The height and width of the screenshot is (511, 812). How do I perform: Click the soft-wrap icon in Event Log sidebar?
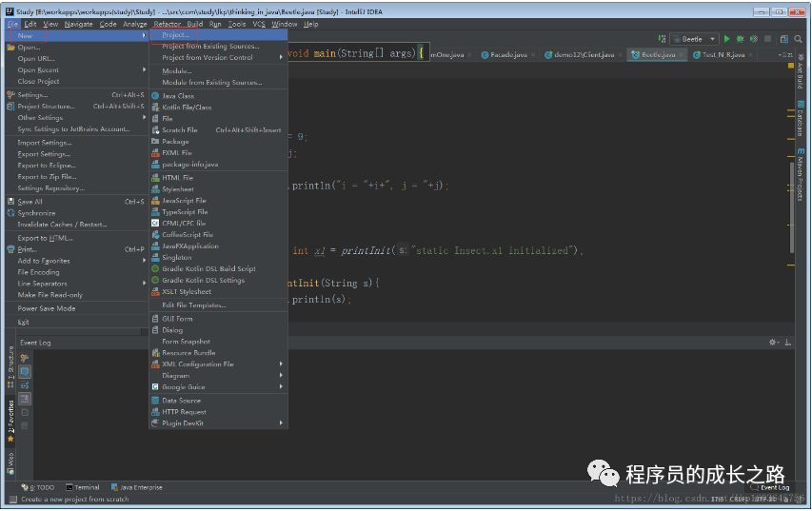point(25,385)
